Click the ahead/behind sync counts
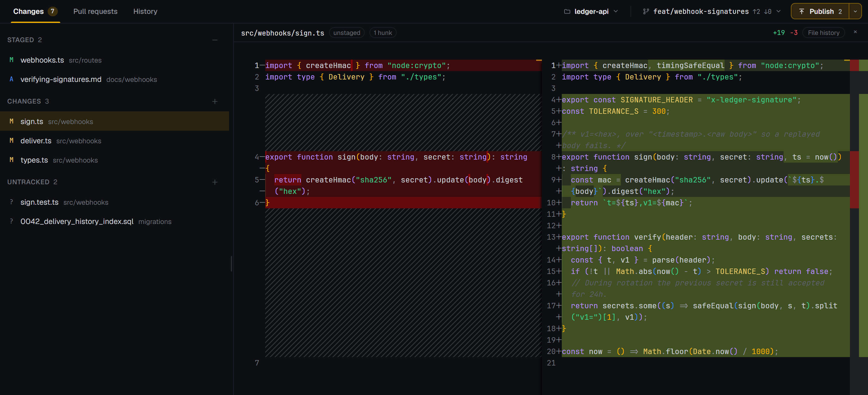This screenshot has width=868, height=395. click(762, 11)
